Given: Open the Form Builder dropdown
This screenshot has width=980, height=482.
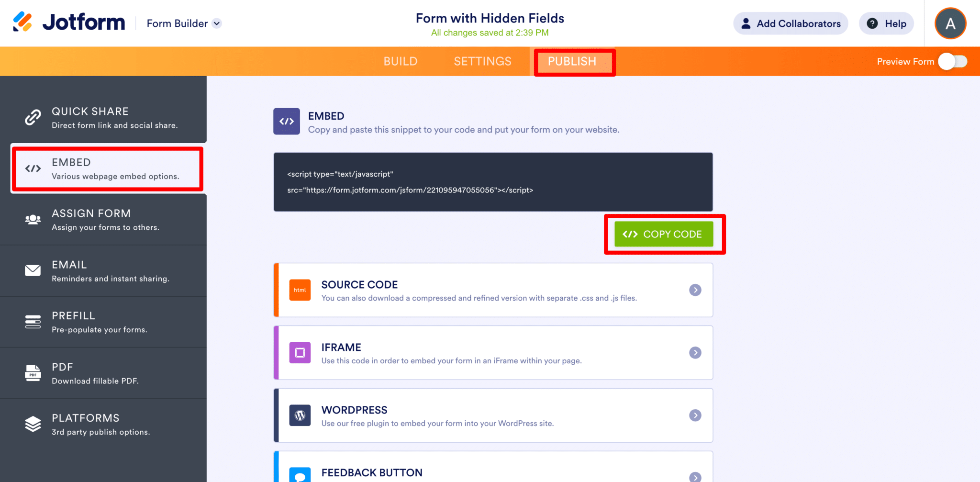Looking at the screenshot, I should click(x=183, y=23).
